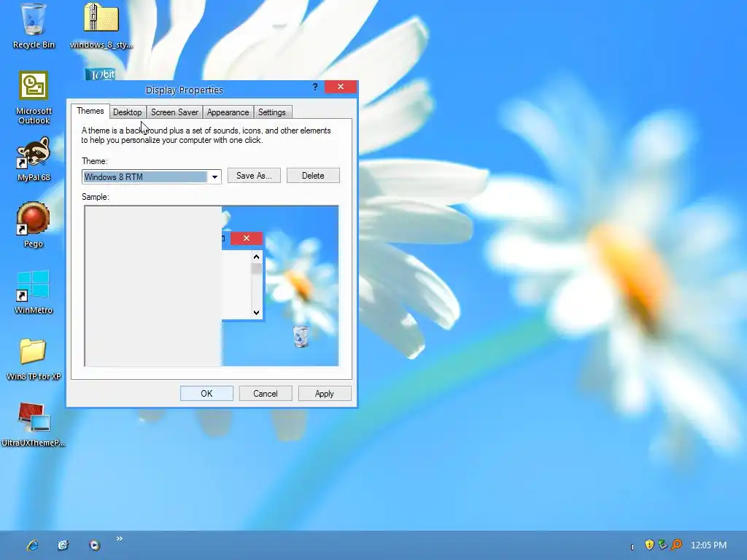Click the sample preview up scroll arrow
747x560 pixels.
[x=256, y=257]
